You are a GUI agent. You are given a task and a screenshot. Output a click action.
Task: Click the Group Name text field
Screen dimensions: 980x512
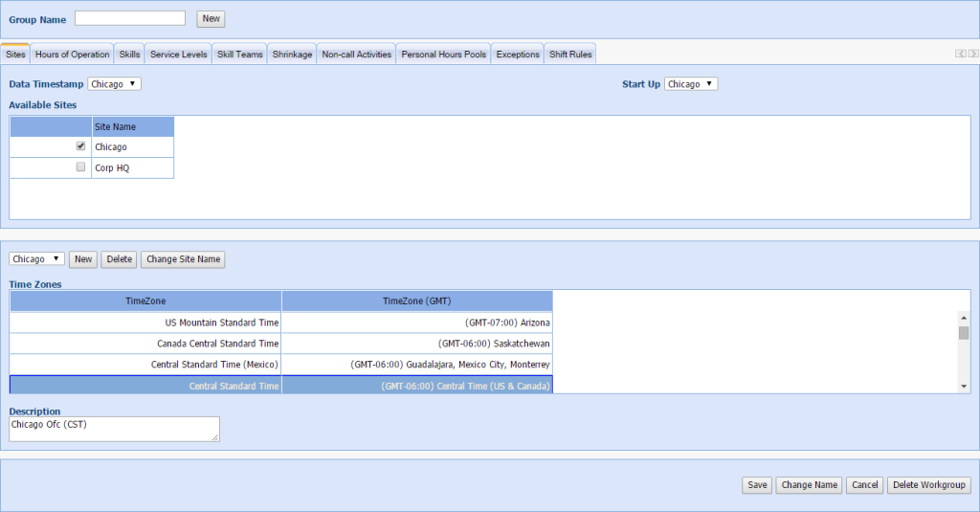coord(130,18)
